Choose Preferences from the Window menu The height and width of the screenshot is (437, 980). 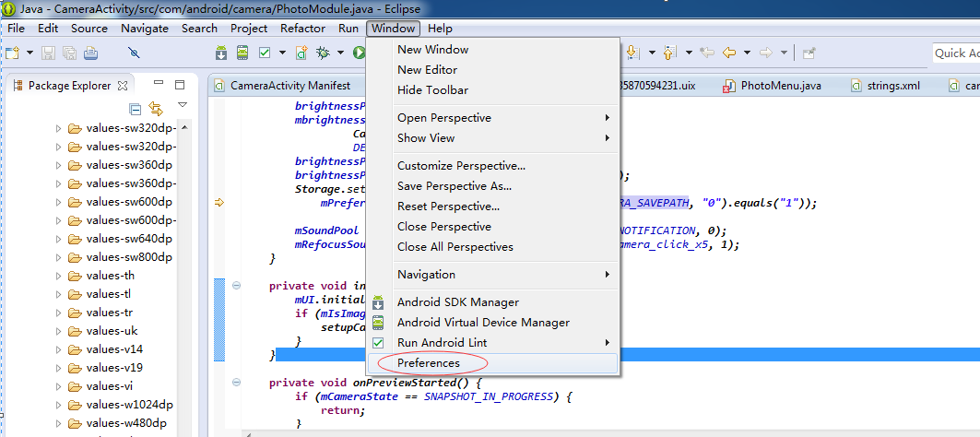click(493, 363)
